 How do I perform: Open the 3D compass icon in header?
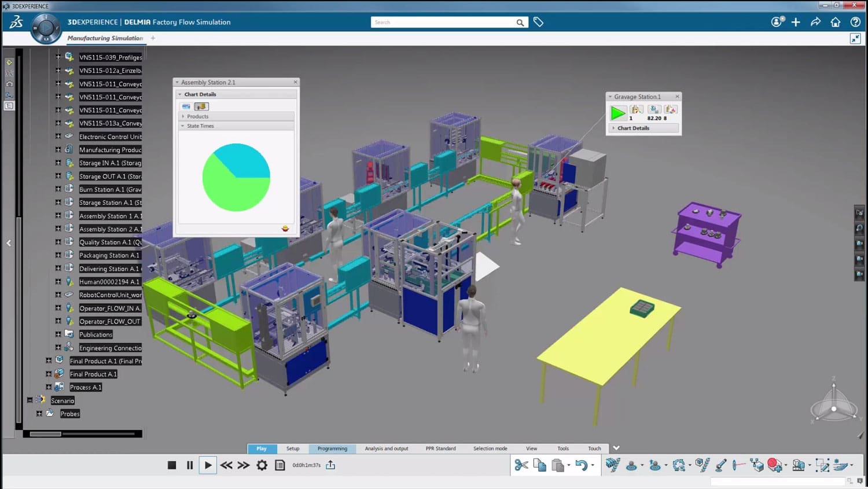(46, 28)
